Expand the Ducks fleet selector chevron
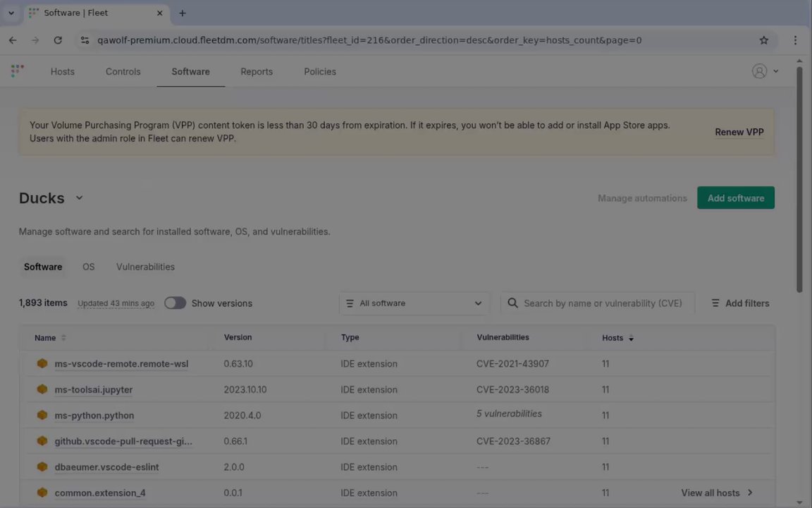This screenshot has height=508, width=812. tap(79, 198)
